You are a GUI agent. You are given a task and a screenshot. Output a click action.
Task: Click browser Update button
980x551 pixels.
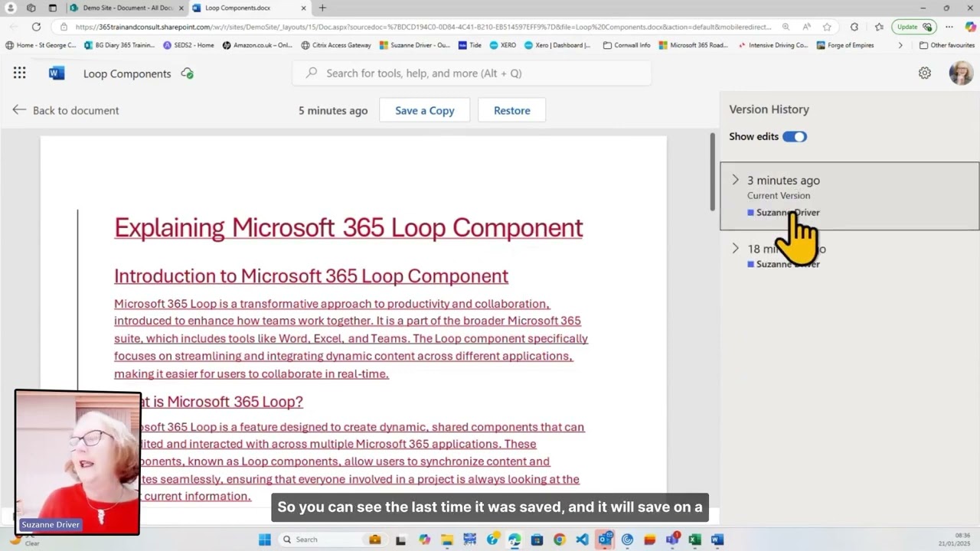tap(914, 27)
